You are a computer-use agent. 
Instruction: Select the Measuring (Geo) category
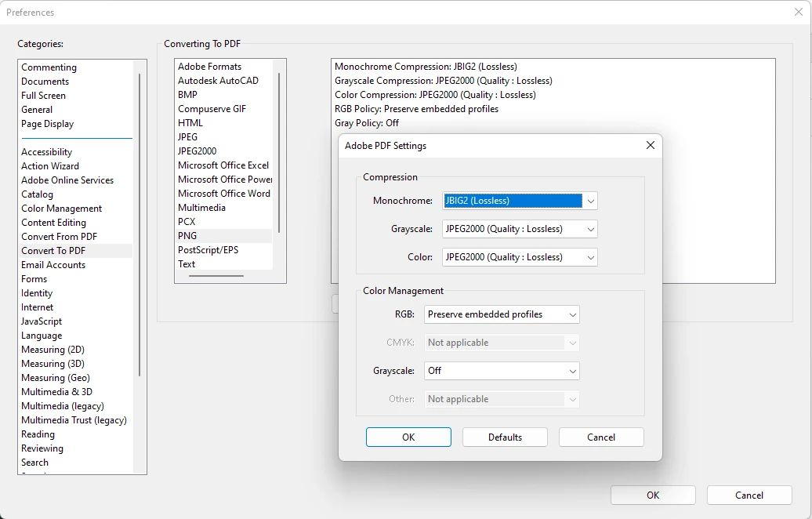56,378
